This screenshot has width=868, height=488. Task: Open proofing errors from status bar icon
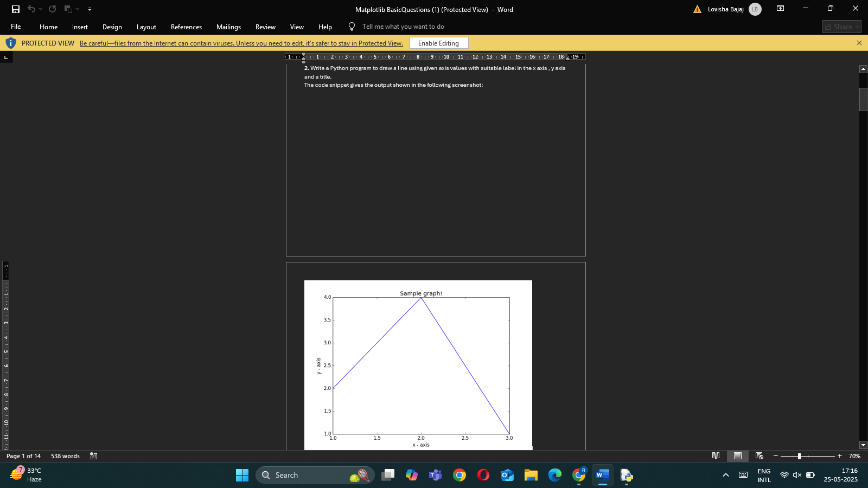93,456
